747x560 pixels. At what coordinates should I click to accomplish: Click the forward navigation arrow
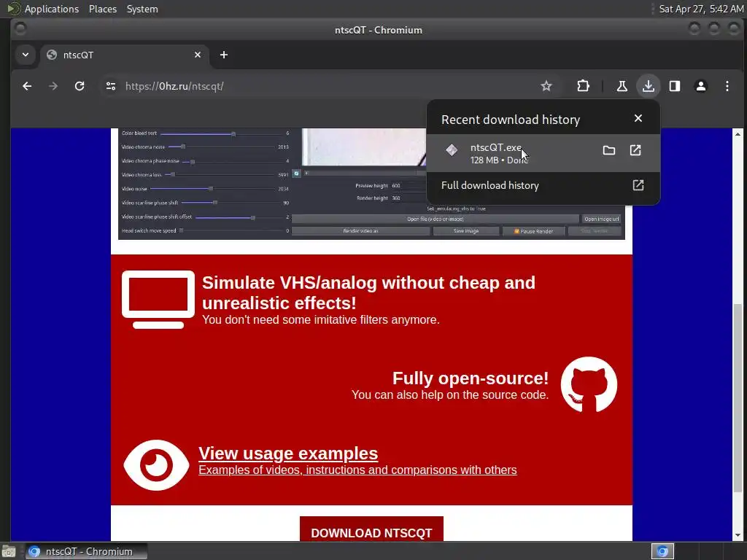click(x=53, y=86)
